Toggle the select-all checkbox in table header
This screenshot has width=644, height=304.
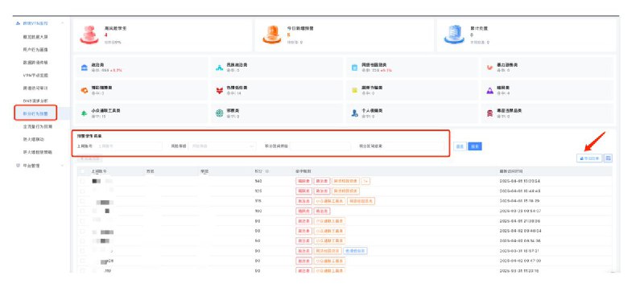click(x=83, y=171)
